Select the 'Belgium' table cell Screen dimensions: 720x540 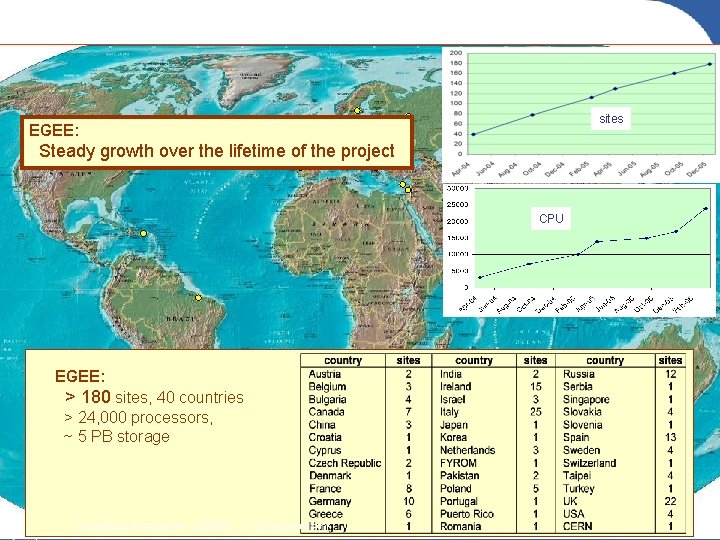click(x=327, y=387)
